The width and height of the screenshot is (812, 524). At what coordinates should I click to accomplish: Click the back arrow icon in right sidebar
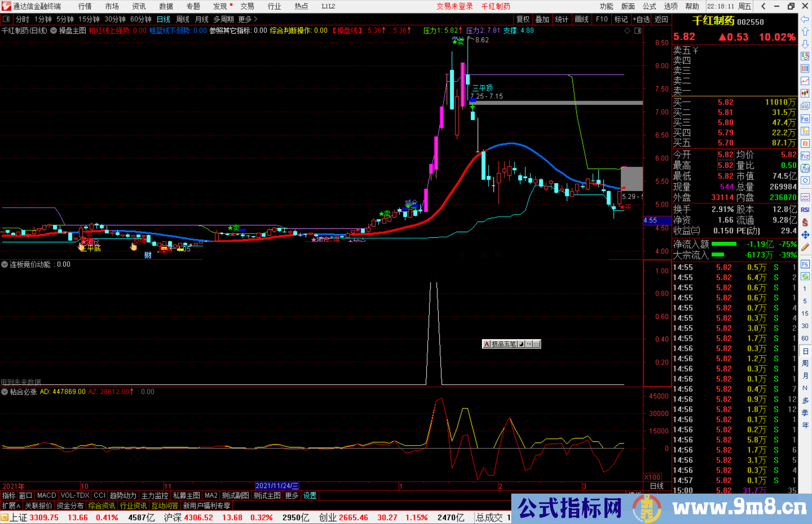[x=805, y=19]
